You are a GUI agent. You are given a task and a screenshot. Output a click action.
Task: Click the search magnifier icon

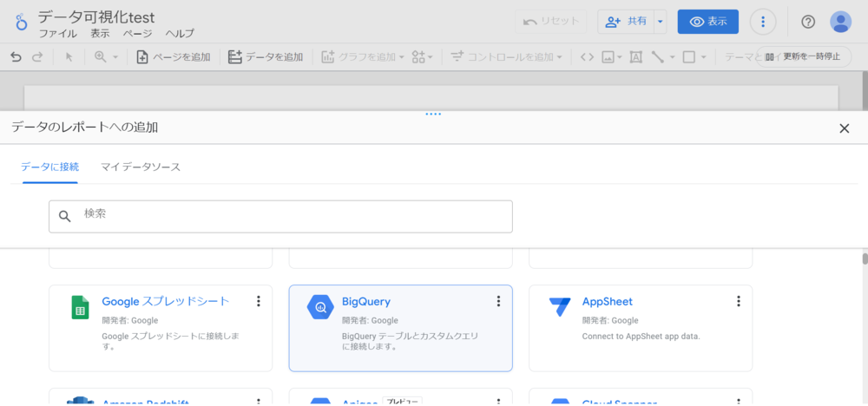(65, 216)
